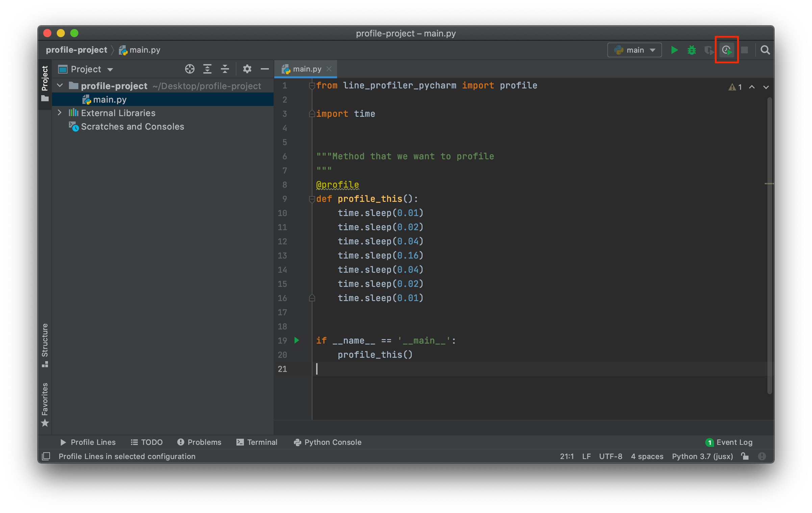
Task: Click the time.sleep(0.16) line
Action: 380,255
